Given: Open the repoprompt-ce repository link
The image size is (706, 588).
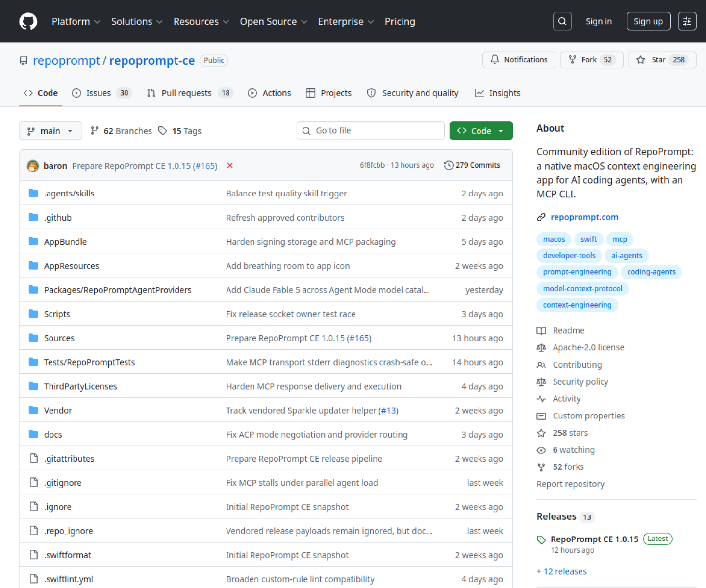Looking at the screenshot, I should click(152, 60).
